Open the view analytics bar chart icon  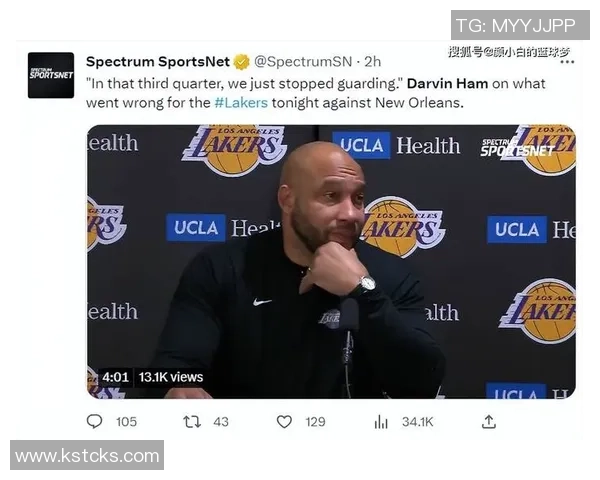click(x=381, y=422)
